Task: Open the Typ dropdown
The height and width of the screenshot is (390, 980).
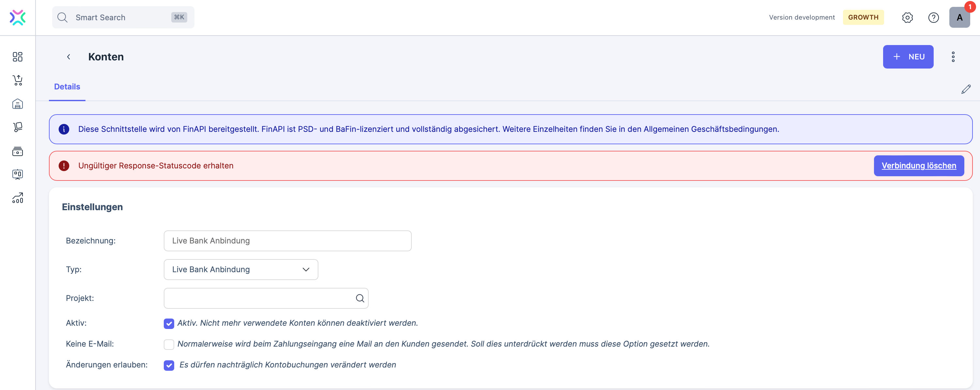Action: point(240,269)
